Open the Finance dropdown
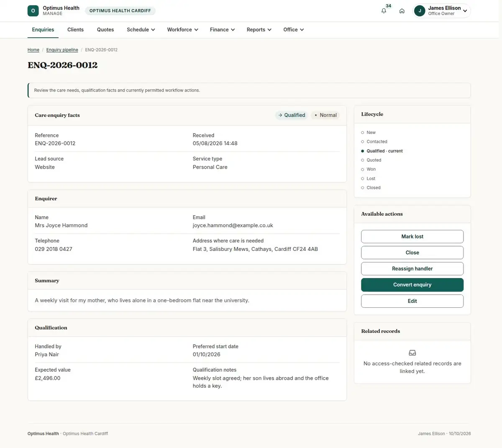Image resolution: width=502 pixels, height=448 pixels. click(223, 30)
